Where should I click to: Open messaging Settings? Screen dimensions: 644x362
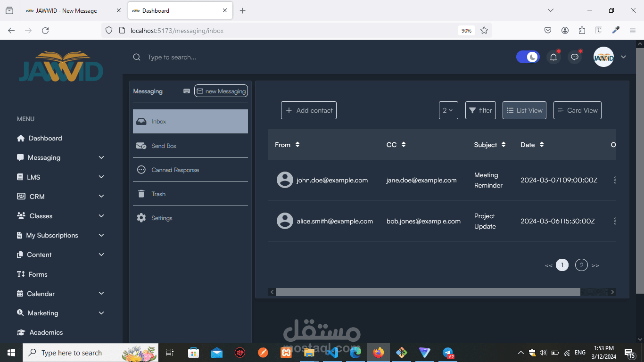pos(190,218)
